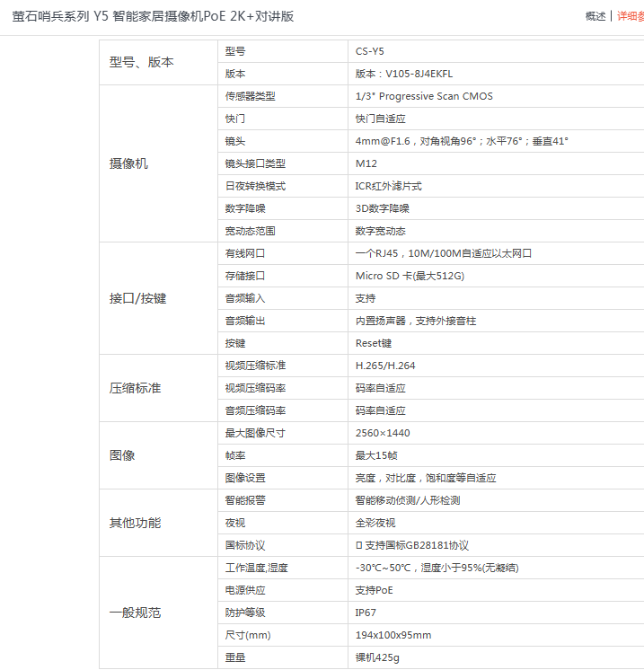This screenshot has width=644, height=670.
Task: Click the version value V105-8J4EKFL
Action: pos(404,74)
